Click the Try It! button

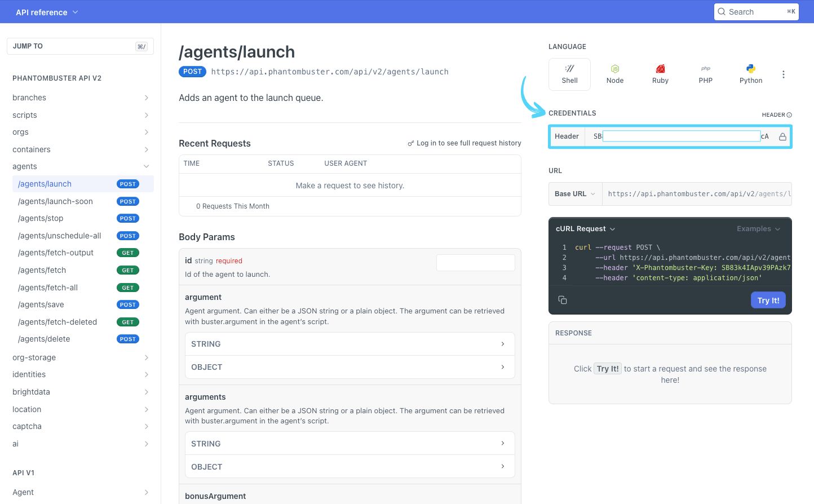pyautogui.click(x=768, y=300)
